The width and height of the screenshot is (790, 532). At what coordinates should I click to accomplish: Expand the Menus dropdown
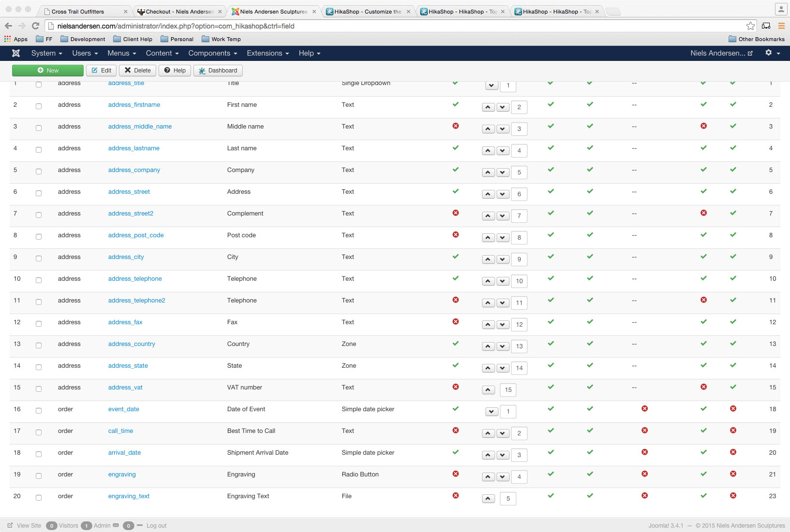point(122,53)
